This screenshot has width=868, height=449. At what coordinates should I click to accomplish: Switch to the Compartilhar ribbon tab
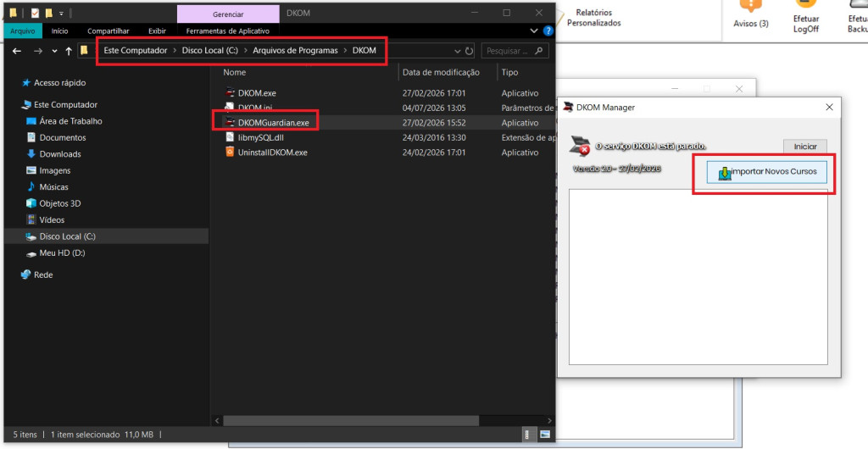pos(108,31)
